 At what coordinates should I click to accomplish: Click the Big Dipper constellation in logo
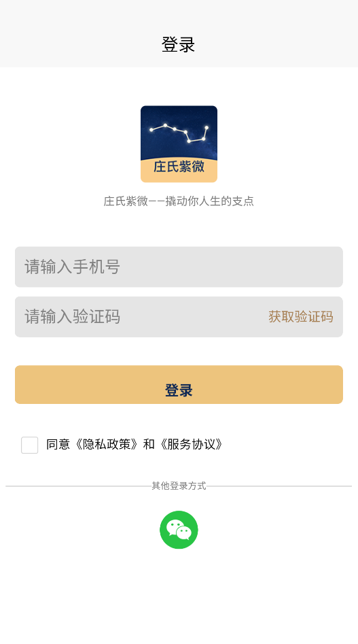179,133
